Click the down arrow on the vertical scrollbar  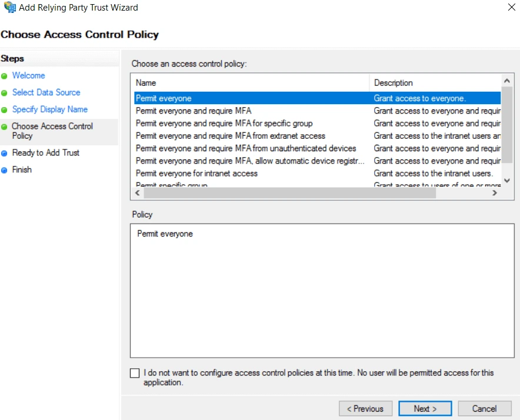coord(505,181)
